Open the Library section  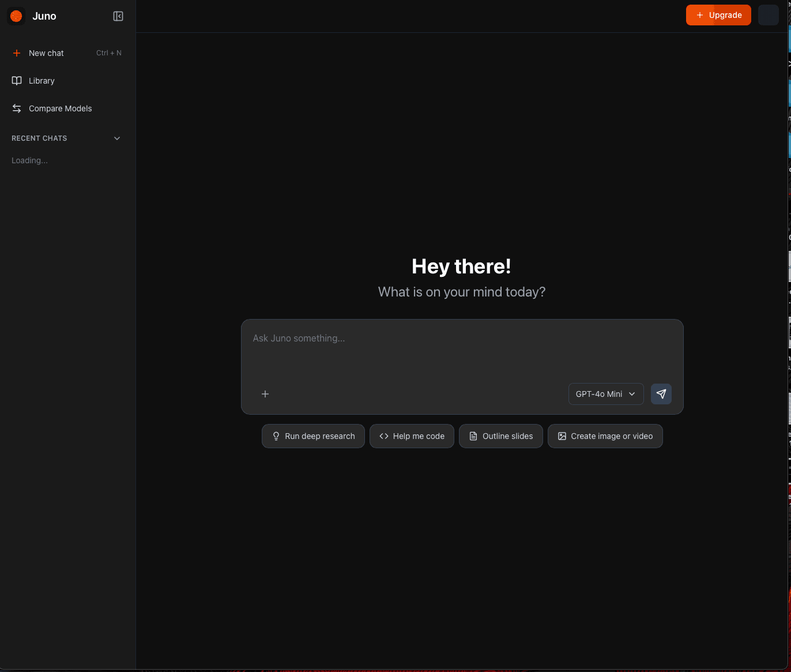click(67, 81)
